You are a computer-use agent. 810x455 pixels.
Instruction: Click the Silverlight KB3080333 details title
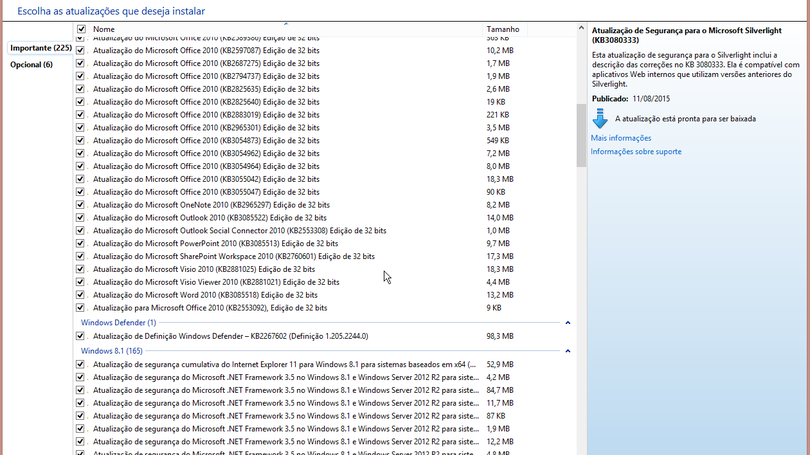(687, 35)
